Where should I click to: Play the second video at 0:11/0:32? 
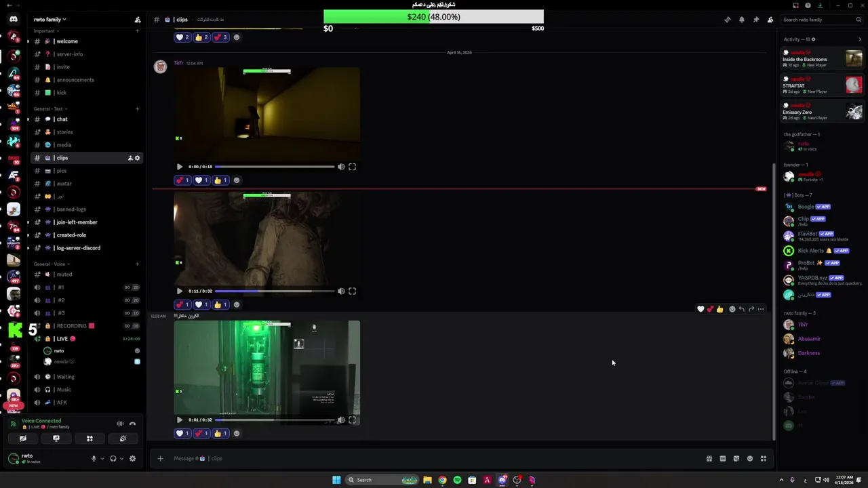click(x=180, y=291)
